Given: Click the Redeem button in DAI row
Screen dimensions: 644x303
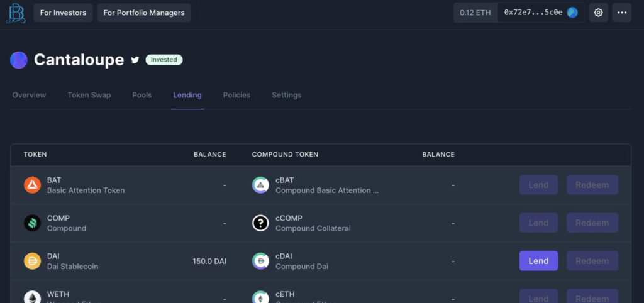Looking at the screenshot, I should click(x=592, y=261).
